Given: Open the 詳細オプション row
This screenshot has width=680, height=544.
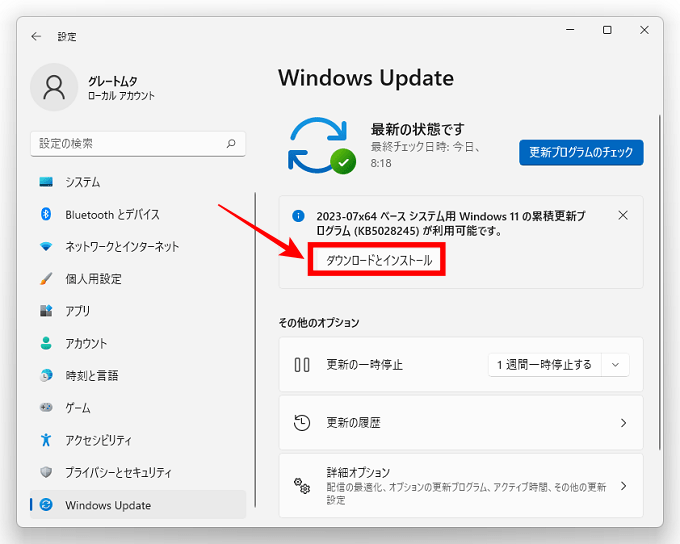Looking at the screenshot, I should click(461, 486).
